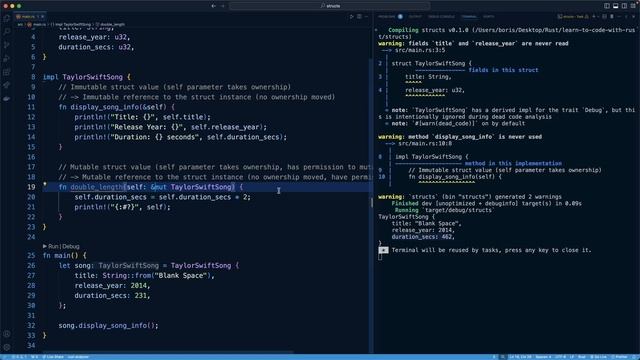Click the double_length function name

tap(97, 187)
